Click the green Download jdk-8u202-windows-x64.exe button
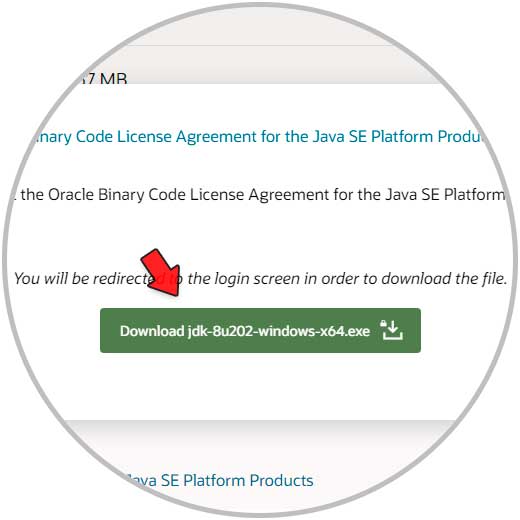520x520 pixels. [x=260, y=330]
